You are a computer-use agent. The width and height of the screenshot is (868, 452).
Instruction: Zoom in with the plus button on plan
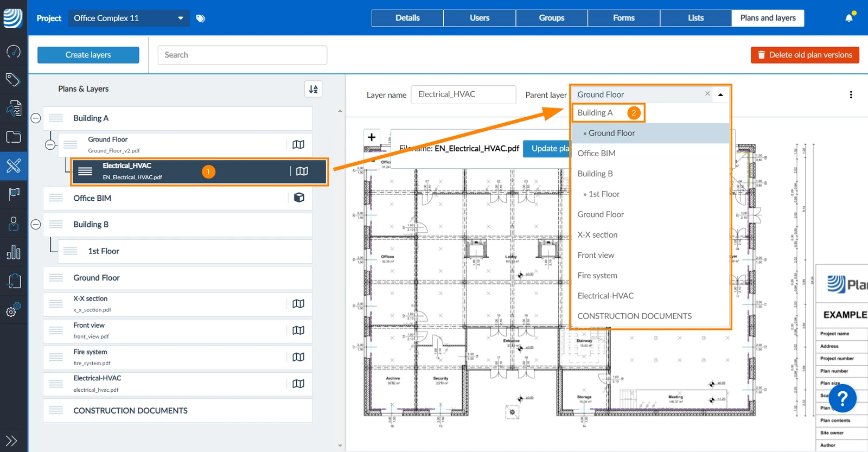tap(372, 137)
